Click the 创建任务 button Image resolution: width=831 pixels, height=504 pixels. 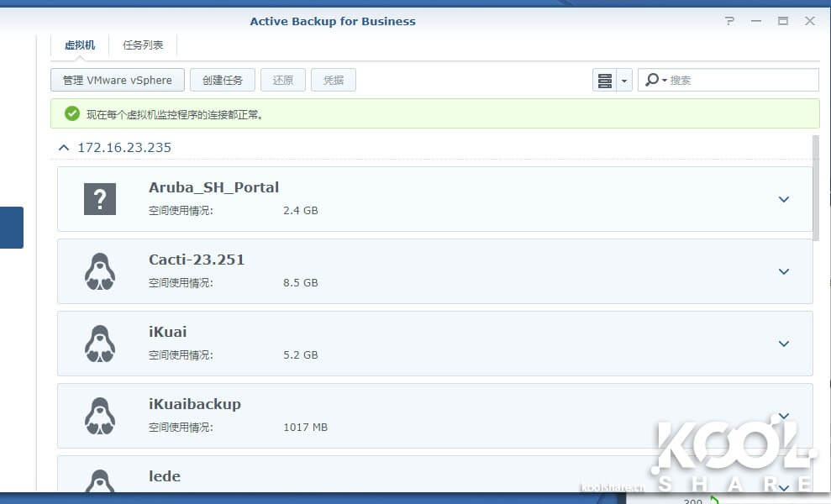[223, 80]
